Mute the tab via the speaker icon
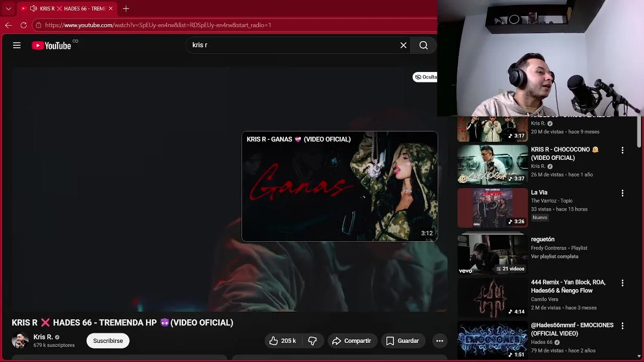The image size is (644, 362). click(33, 9)
